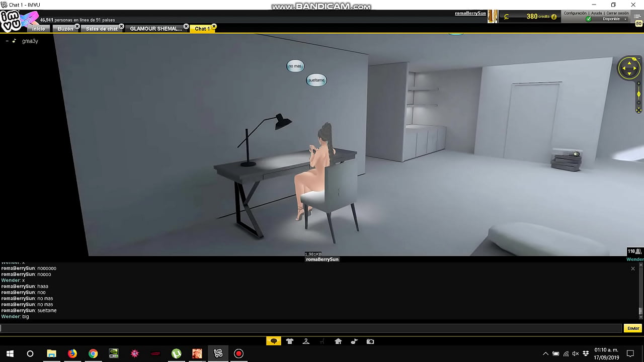
Task: Click the camera zoom slider handle
Action: tap(638, 94)
